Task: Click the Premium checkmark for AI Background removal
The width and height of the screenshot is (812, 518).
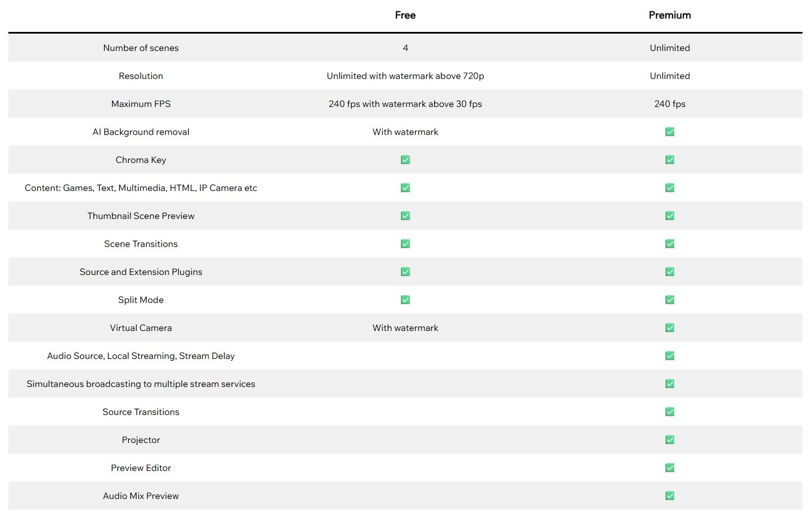Action: tap(670, 132)
